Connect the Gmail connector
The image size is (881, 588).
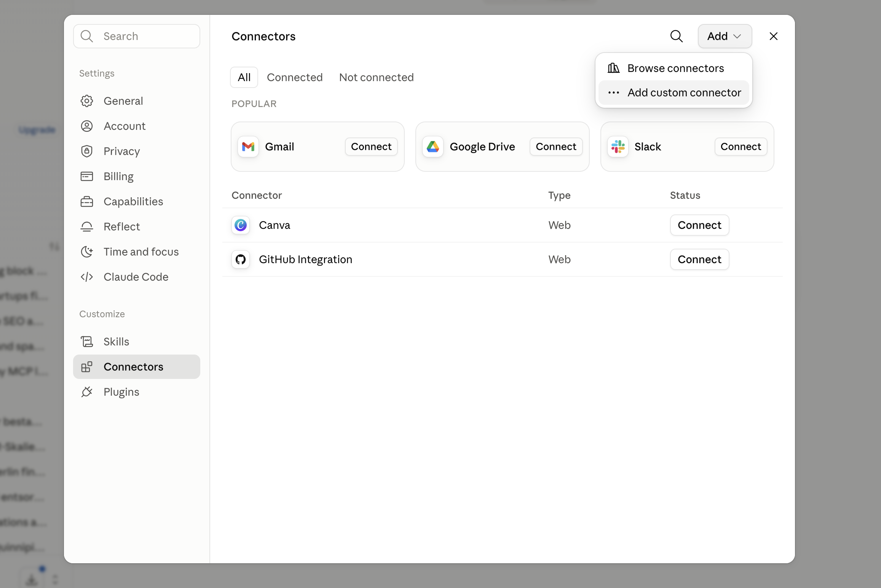(x=371, y=147)
